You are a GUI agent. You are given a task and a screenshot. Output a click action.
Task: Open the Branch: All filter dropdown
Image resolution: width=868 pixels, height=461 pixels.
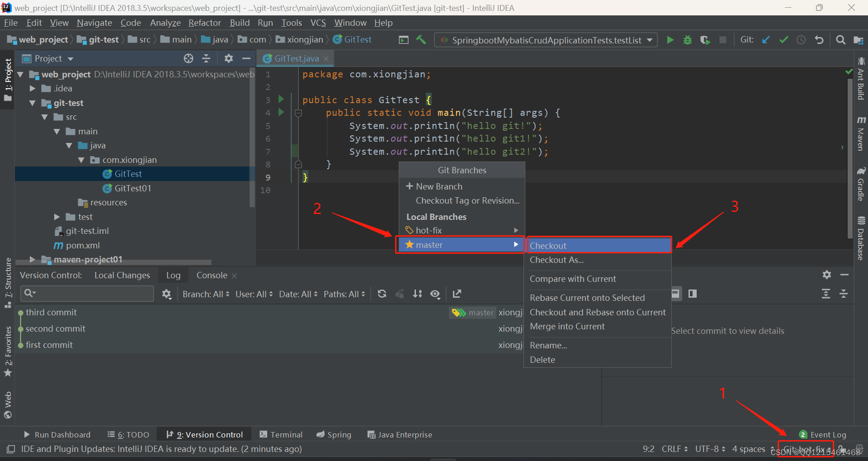(206, 294)
